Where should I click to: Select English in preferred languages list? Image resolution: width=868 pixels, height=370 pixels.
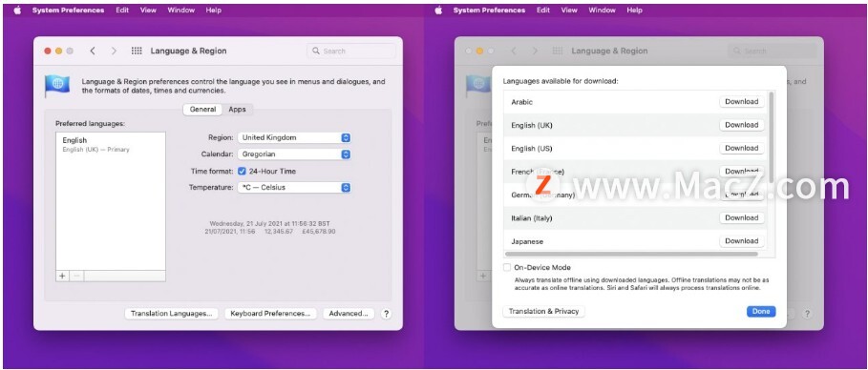coord(111,144)
